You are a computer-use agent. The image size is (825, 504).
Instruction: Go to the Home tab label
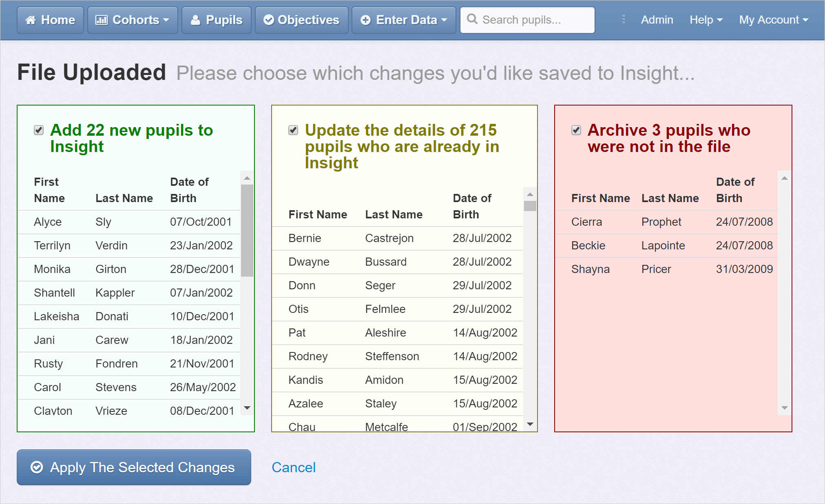tap(58, 20)
